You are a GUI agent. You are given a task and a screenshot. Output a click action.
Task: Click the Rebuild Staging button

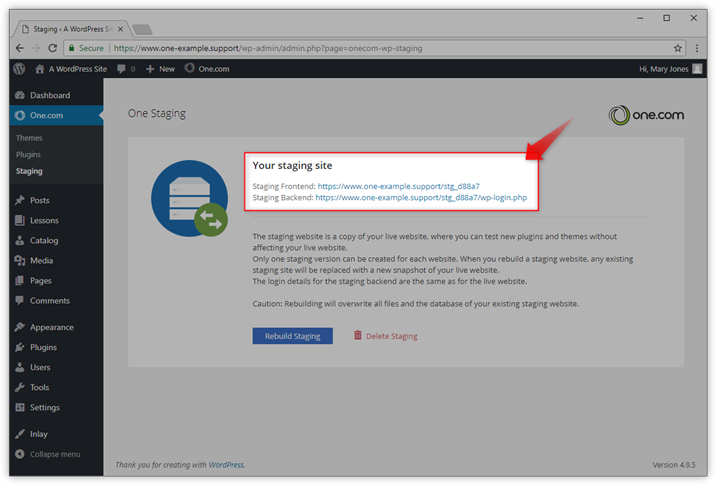click(x=292, y=336)
